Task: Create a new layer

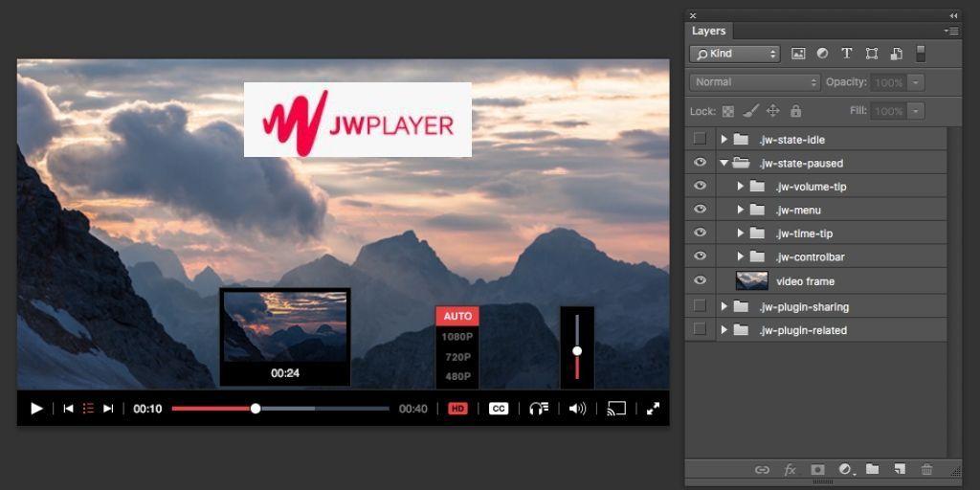Action: [900, 469]
